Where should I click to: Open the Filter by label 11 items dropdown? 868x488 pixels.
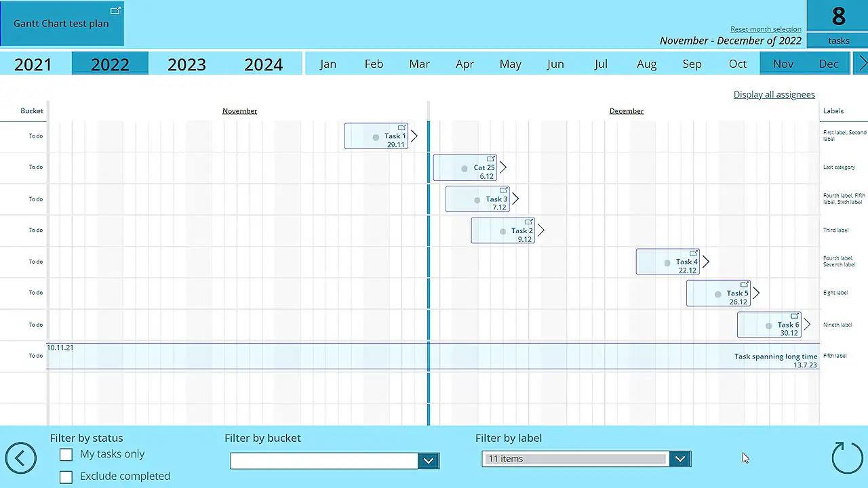(x=679, y=459)
